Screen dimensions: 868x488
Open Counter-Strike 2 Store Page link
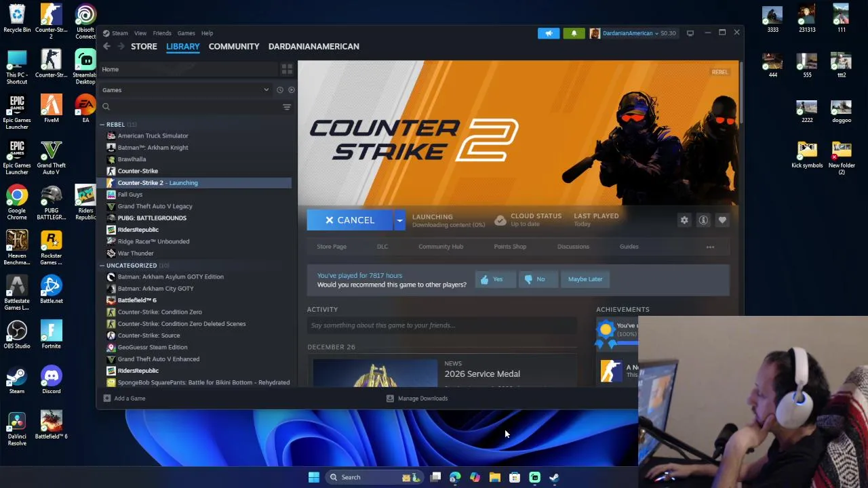coord(332,247)
